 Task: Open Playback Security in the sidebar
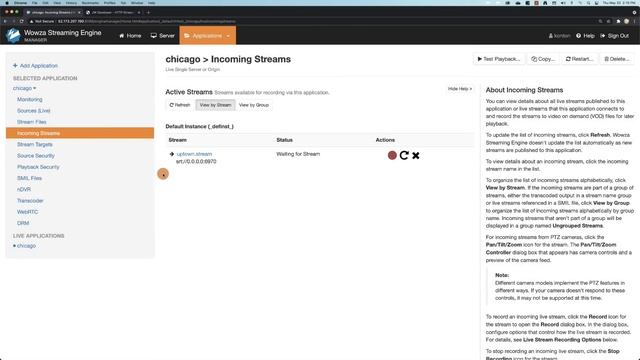(38, 167)
